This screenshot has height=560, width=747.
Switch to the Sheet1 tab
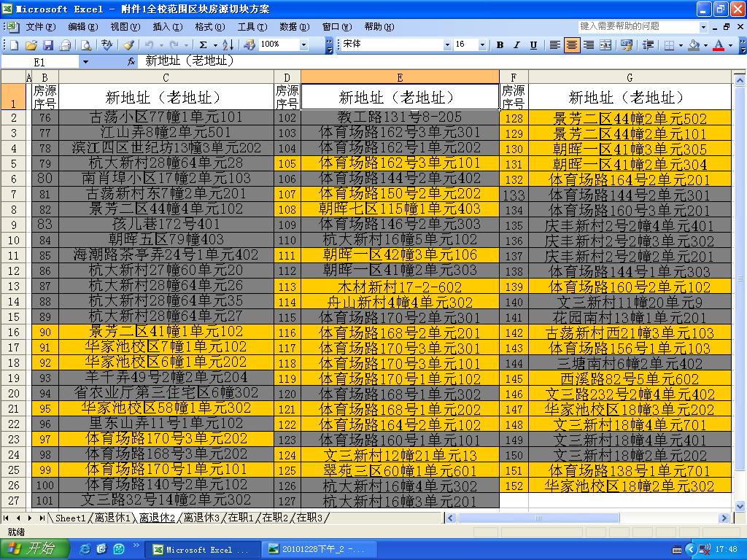(71, 518)
